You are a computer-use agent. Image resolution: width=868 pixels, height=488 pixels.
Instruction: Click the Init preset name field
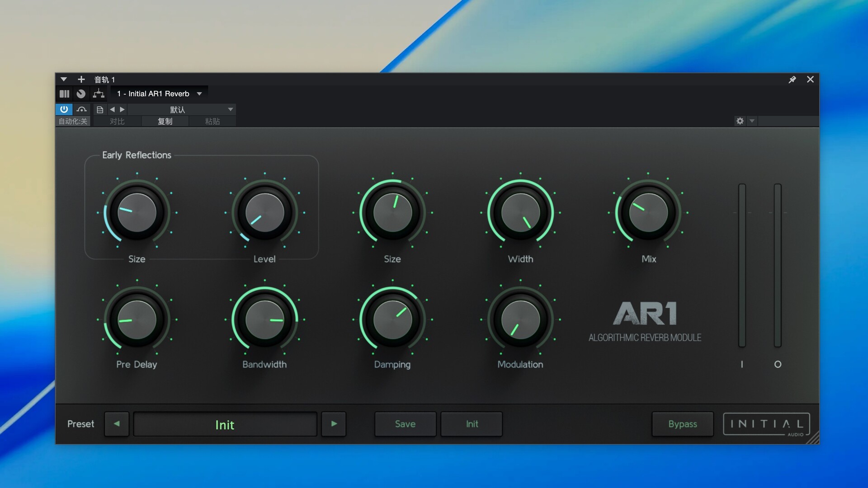[225, 424]
